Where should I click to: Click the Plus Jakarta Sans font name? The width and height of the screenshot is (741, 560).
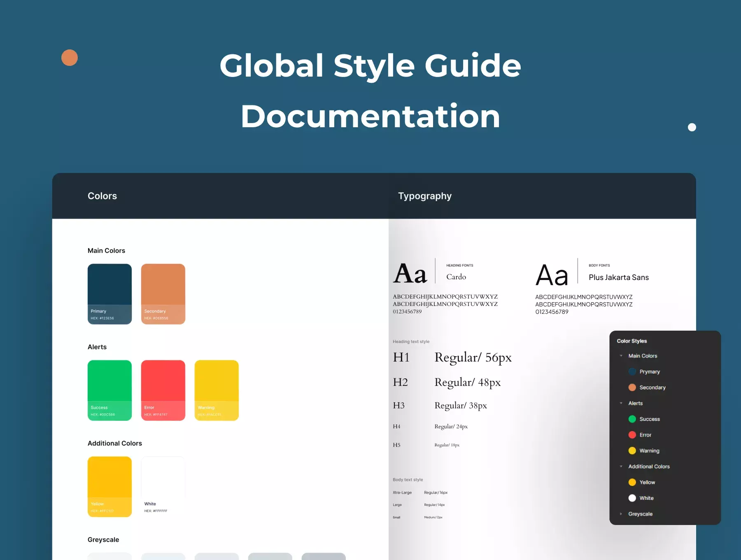tap(619, 278)
